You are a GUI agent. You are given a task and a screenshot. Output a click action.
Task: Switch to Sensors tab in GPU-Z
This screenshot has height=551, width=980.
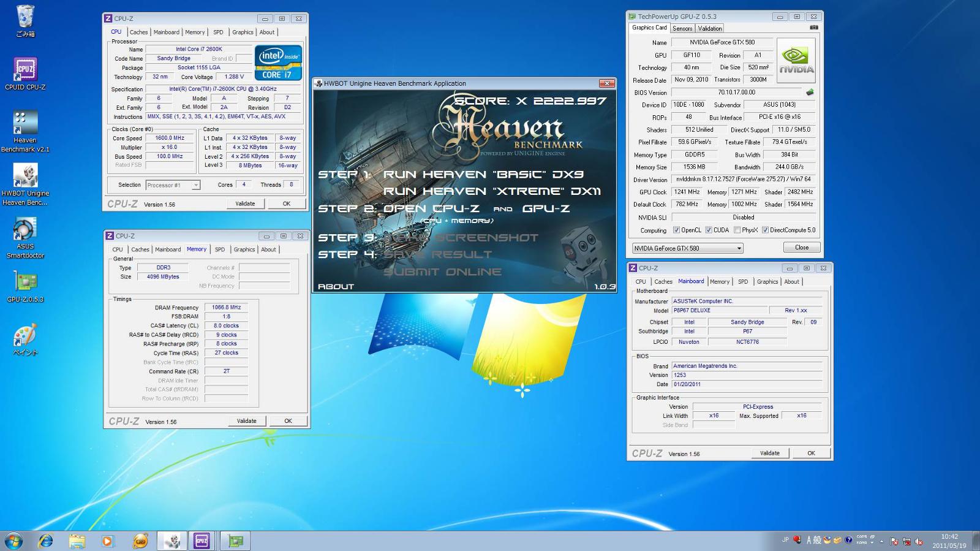tap(682, 28)
